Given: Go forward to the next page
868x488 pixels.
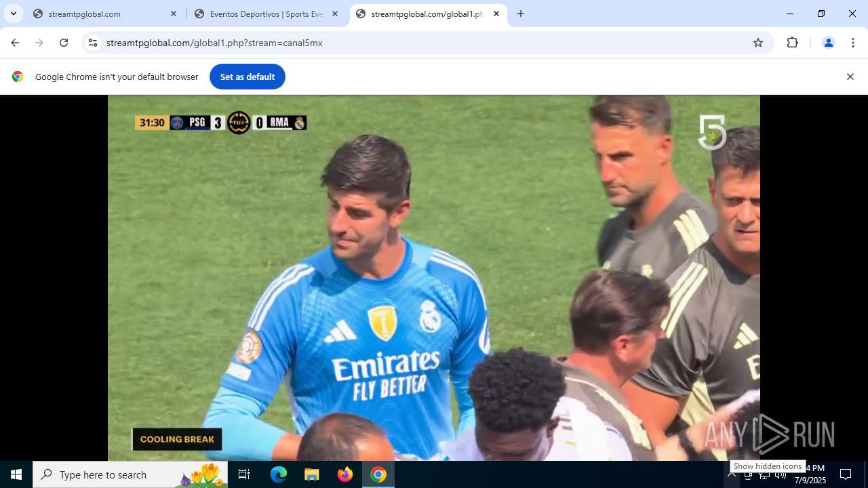Looking at the screenshot, I should point(39,43).
